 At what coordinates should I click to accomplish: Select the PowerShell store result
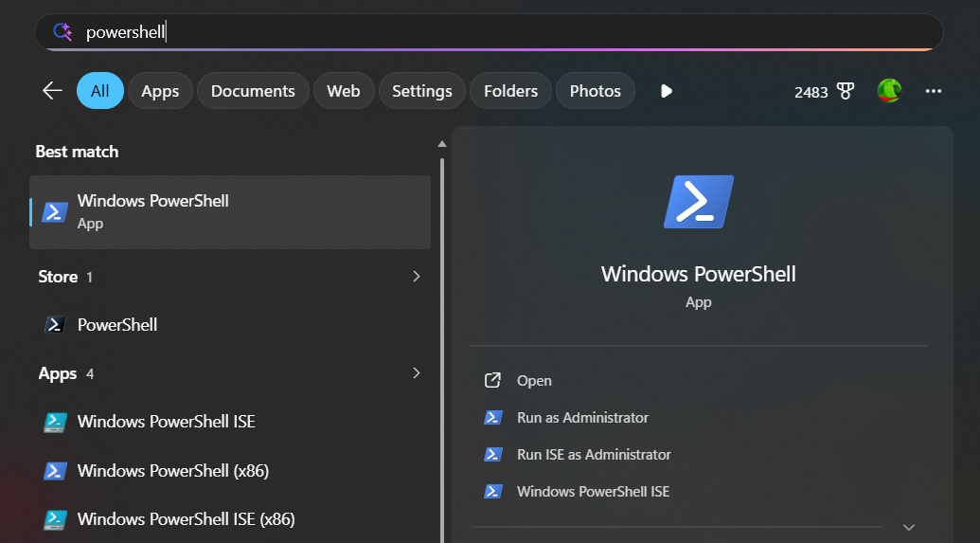[x=230, y=325]
